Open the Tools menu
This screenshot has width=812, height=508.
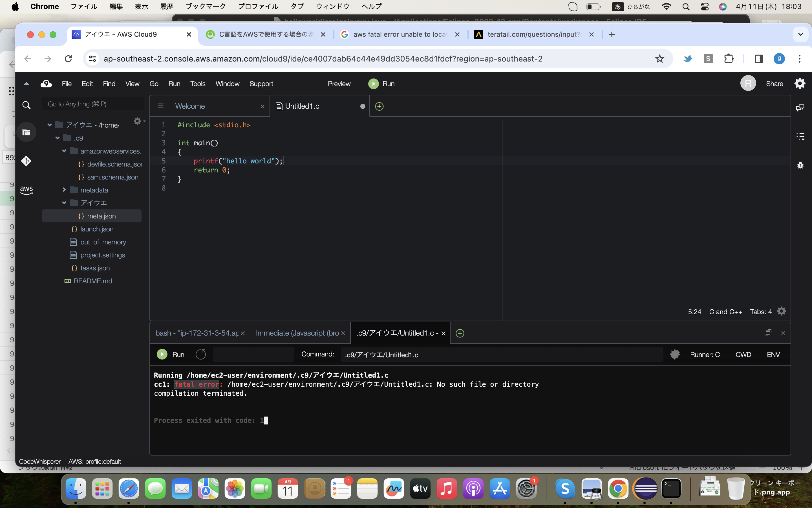198,84
